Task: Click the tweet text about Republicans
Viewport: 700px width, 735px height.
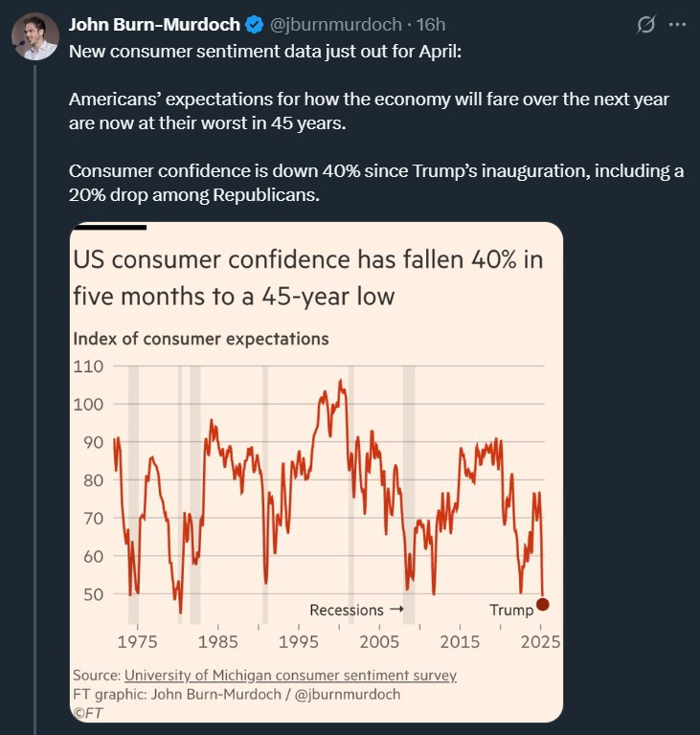Action: (x=375, y=183)
